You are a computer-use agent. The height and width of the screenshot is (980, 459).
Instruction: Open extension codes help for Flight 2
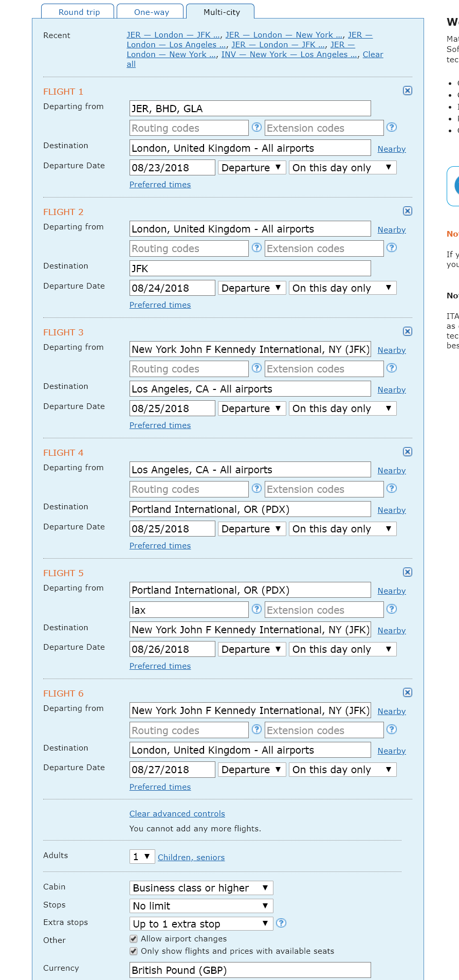391,248
